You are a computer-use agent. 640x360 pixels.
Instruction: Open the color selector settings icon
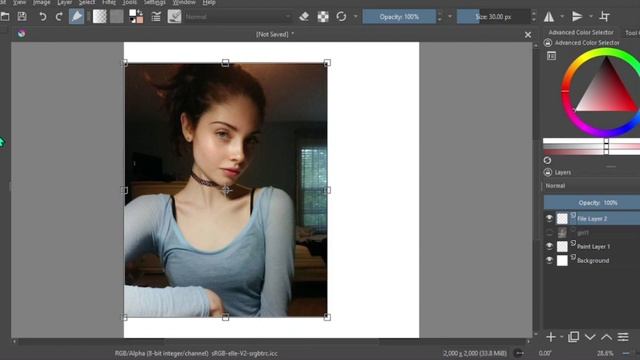pyautogui.click(x=551, y=56)
